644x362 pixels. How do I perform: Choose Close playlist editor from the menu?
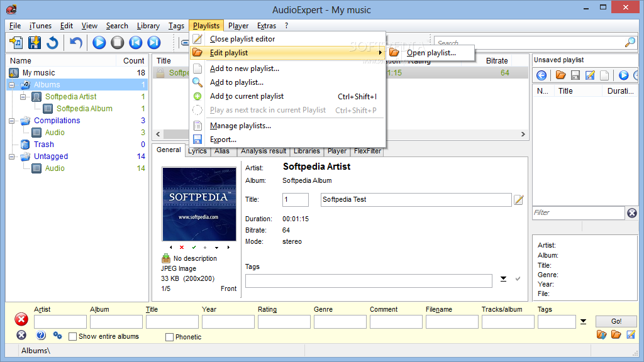pyautogui.click(x=287, y=39)
